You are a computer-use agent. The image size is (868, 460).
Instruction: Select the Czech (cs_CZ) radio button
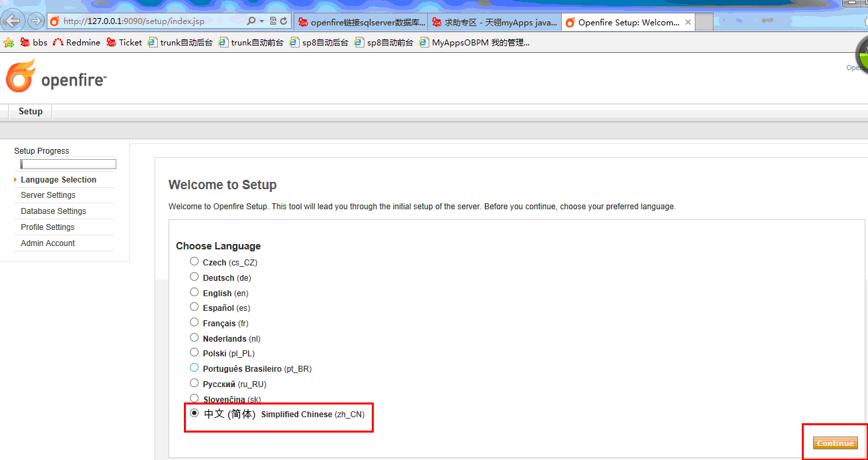[194, 261]
